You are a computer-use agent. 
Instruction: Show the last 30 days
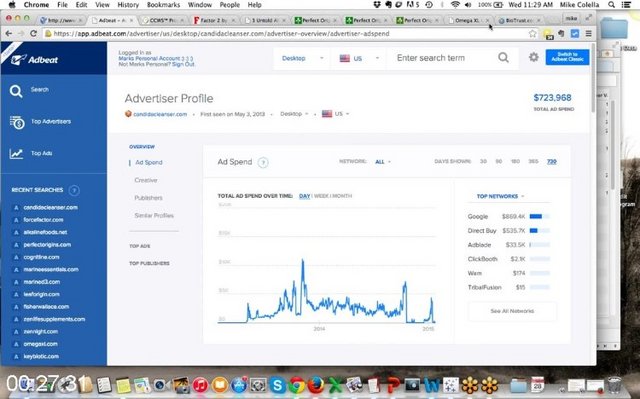483,162
